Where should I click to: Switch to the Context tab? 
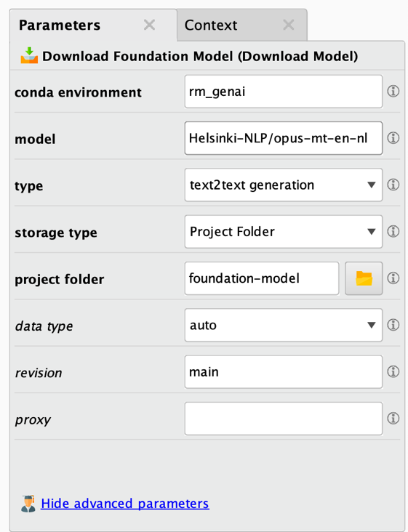click(241, 25)
